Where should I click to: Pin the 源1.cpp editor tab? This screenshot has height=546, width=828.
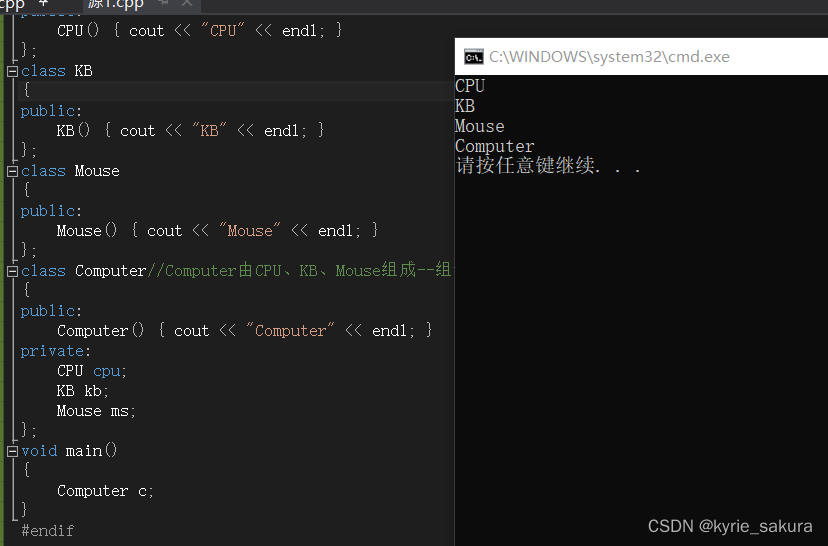164,4
